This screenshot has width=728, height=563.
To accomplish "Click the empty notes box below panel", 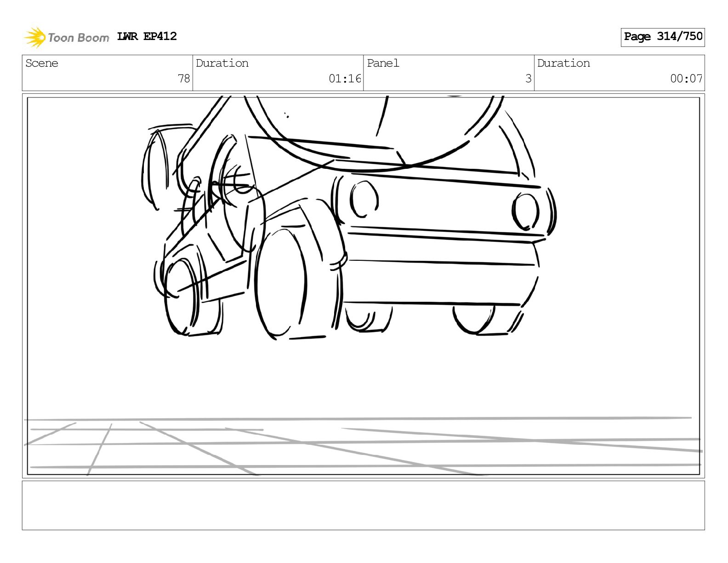I will [363, 505].
